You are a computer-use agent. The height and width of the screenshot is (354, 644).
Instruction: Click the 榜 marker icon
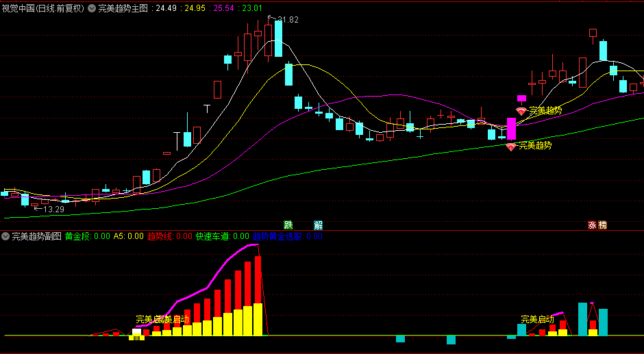602,225
